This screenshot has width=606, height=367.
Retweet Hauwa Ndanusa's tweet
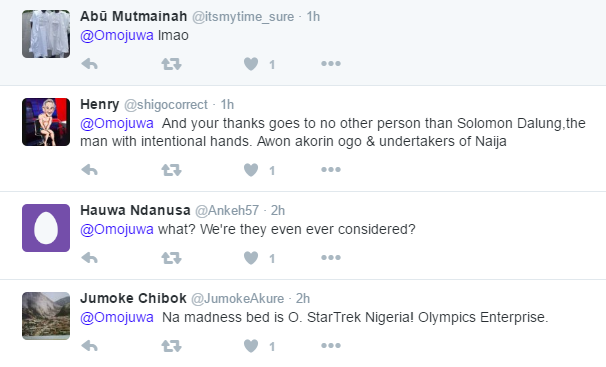coord(171,258)
